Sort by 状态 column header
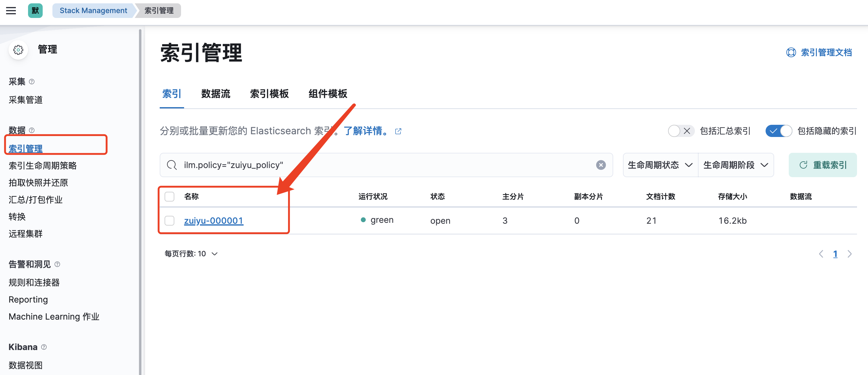This screenshot has width=868, height=375. [x=438, y=197]
